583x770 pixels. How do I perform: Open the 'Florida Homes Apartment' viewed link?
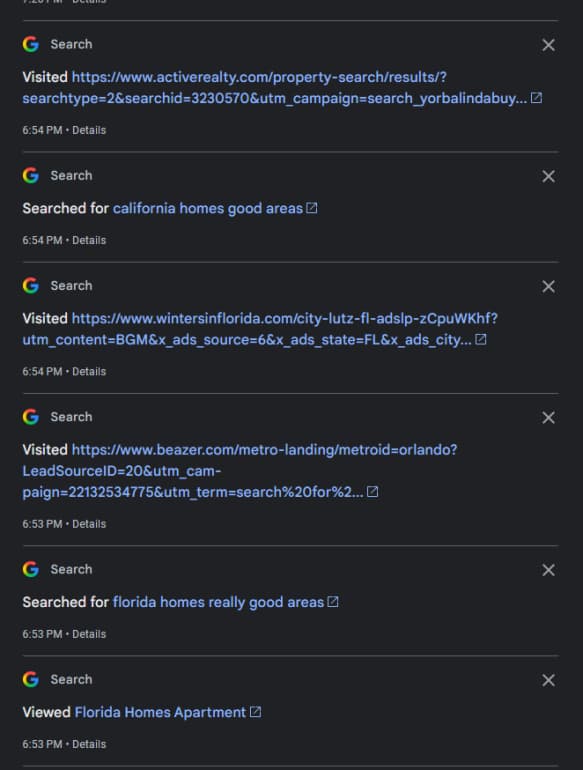pyautogui.click(x=160, y=712)
